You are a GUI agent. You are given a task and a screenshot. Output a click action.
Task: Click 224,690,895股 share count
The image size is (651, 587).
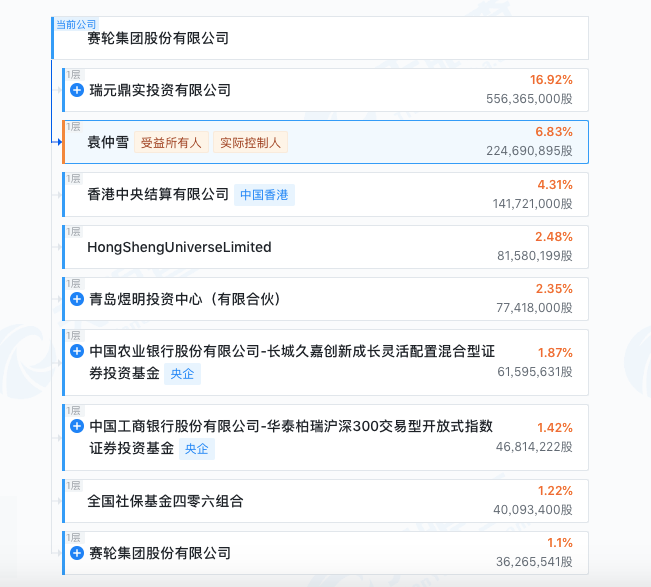(x=529, y=151)
